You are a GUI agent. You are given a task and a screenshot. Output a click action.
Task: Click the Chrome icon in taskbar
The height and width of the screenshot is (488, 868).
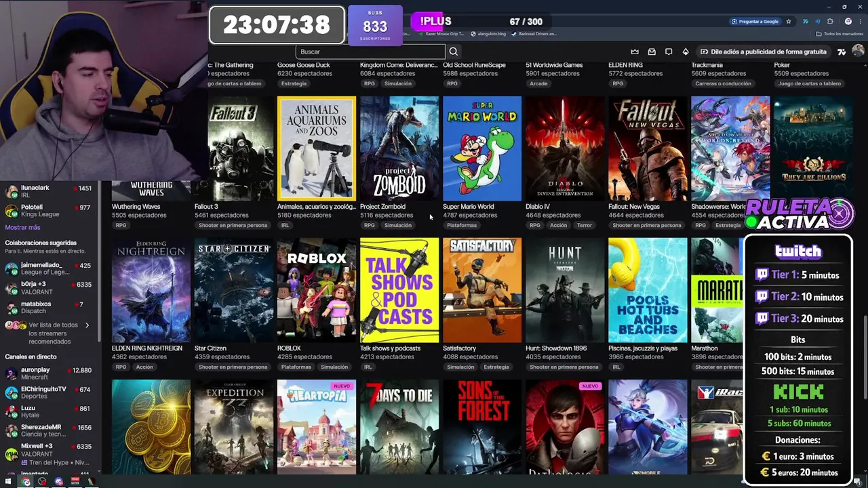[x=26, y=482]
